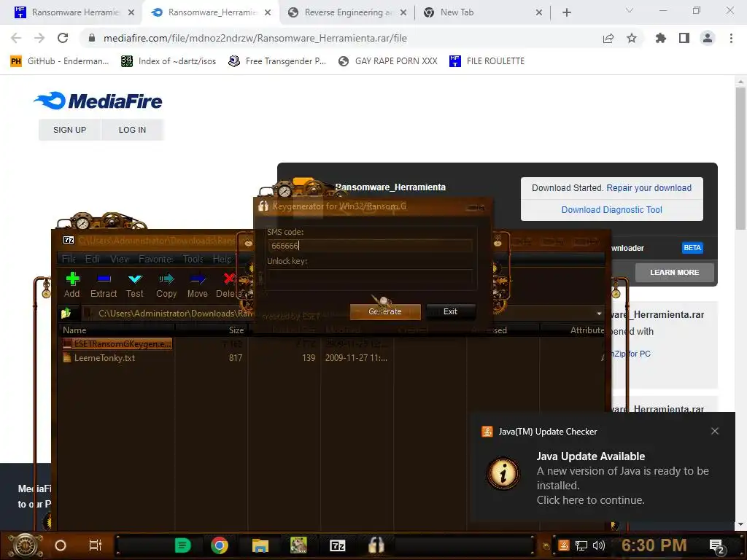Select LeemeTonky.txt in the 7-Zip list
The height and width of the screenshot is (560, 747).
(x=99, y=357)
